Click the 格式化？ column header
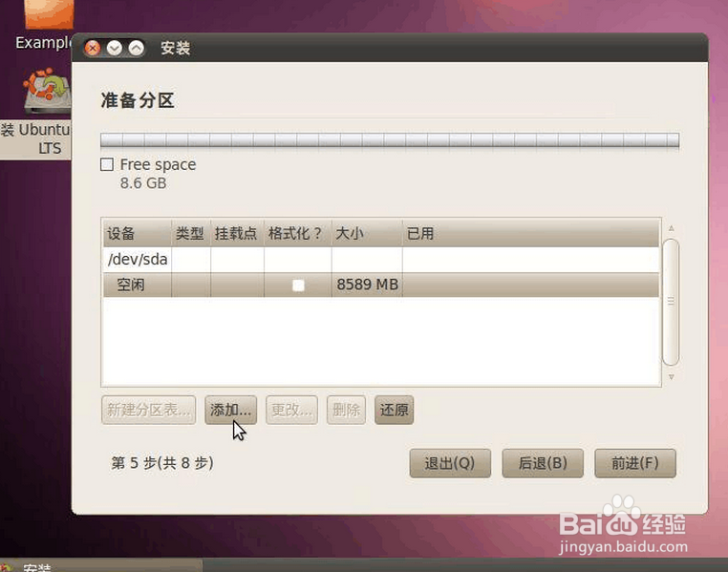 coord(298,233)
